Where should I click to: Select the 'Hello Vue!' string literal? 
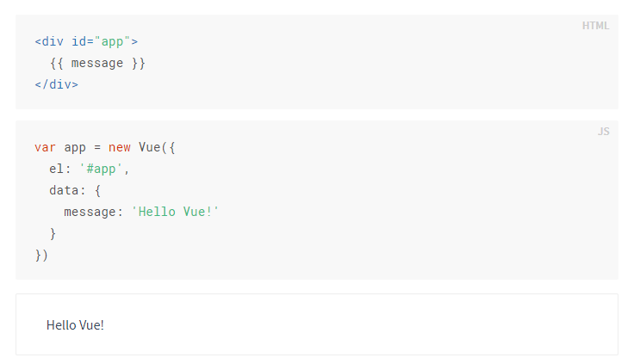[176, 212]
